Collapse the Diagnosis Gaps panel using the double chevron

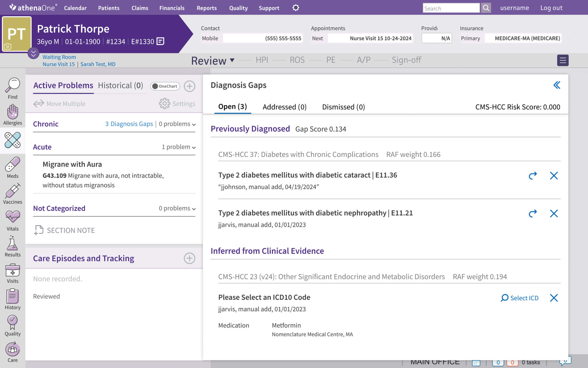[x=557, y=85]
